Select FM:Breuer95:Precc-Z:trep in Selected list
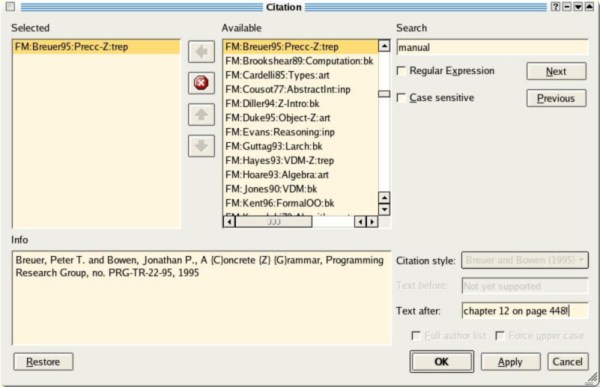 [96, 47]
